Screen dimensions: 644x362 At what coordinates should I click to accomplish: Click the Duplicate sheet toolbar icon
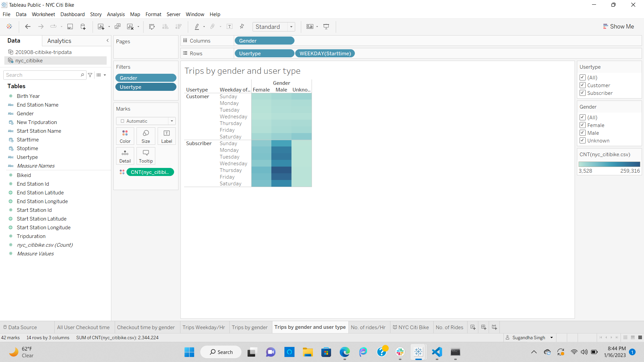117,26
